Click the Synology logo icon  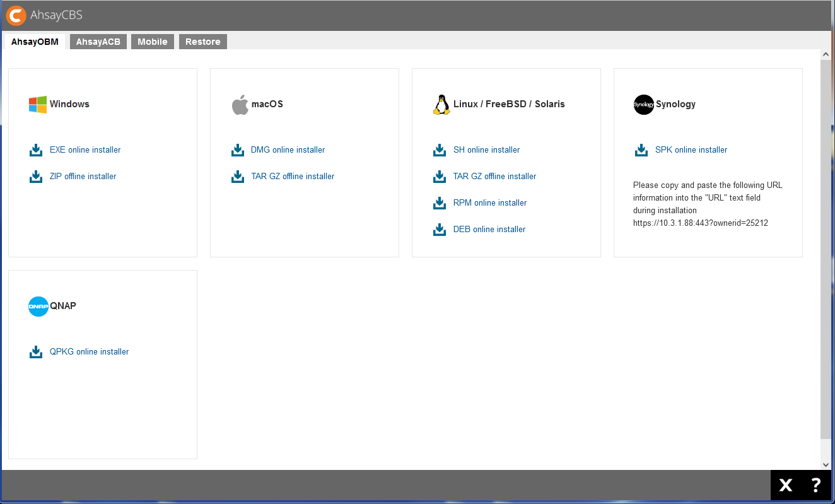[x=643, y=105]
